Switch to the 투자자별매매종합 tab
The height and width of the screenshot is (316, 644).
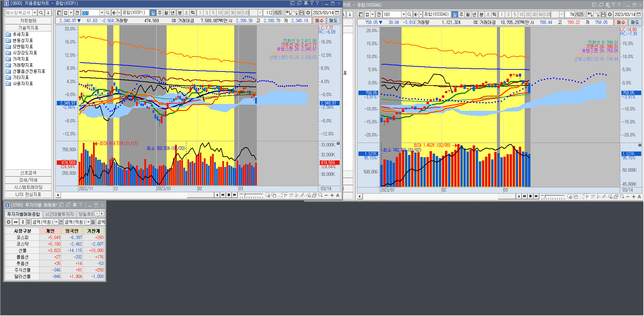click(x=24, y=214)
